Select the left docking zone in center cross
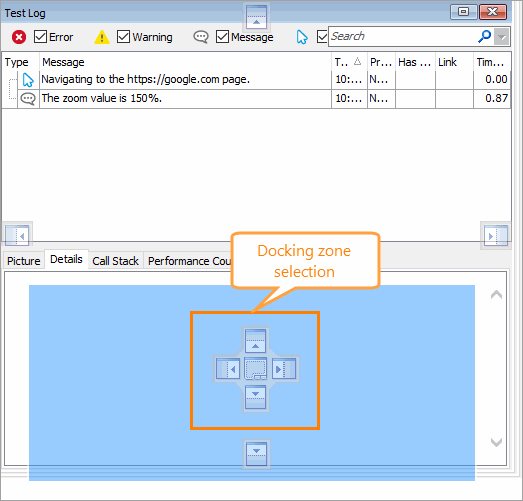Screen dimensions: 523x501 coord(228,369)
